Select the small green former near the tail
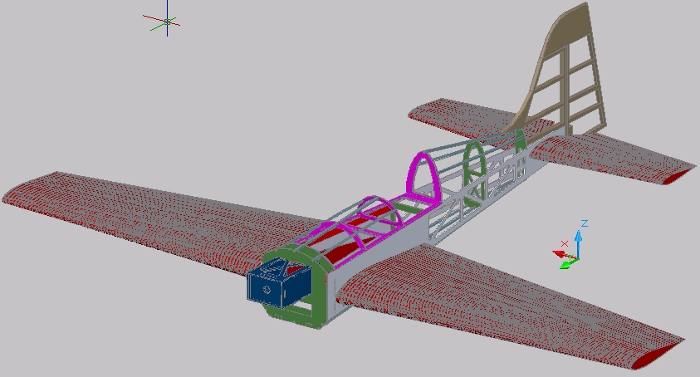This screenshot has height=377, width=700. pyautogui.click(x=520, y=142)
